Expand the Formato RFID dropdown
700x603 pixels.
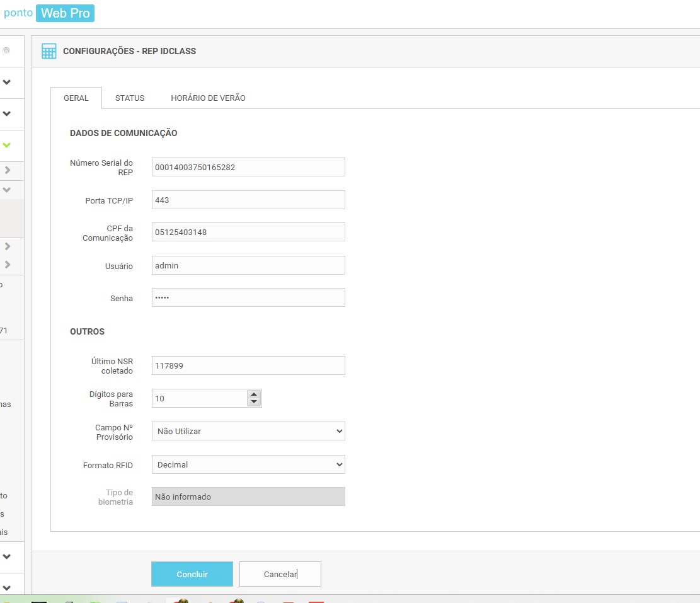pyautogui.click(x=248, y=464)
